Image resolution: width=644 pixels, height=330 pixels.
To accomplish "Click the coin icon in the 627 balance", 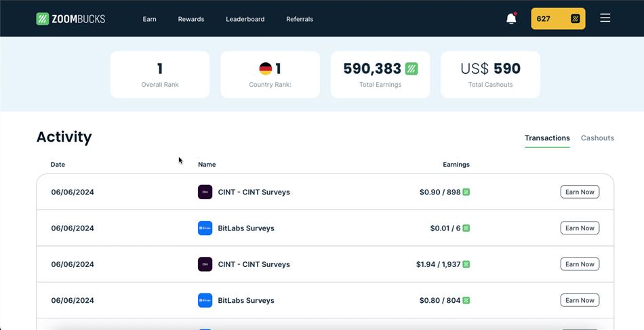I will tap(576, 18).
